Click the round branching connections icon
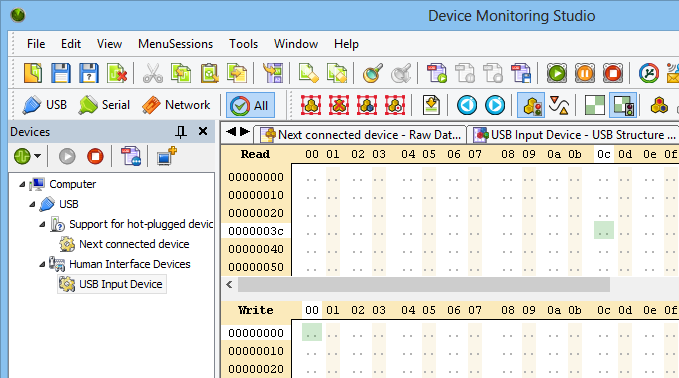 (x=649, y=73)
